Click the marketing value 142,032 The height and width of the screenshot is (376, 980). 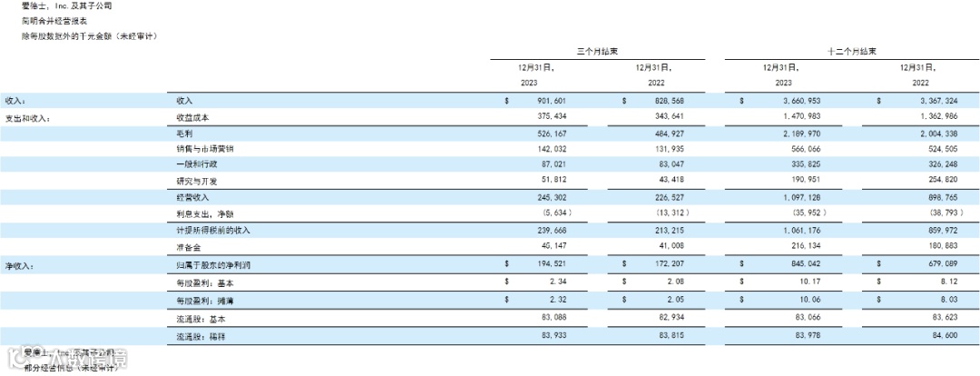[552, 149]
